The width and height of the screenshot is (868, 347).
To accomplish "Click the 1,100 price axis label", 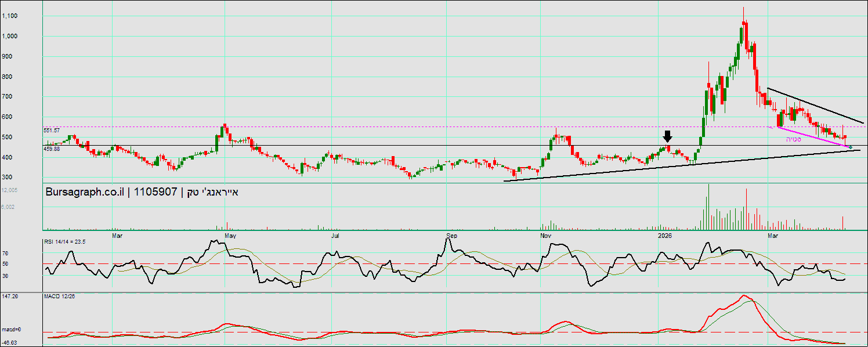I will click(10, 16).
